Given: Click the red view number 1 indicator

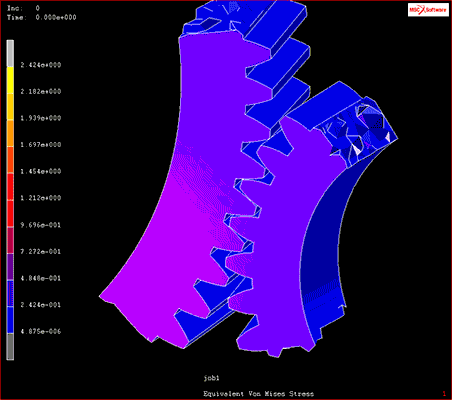Looking at the screenshot, I should [x=444, y=394].
